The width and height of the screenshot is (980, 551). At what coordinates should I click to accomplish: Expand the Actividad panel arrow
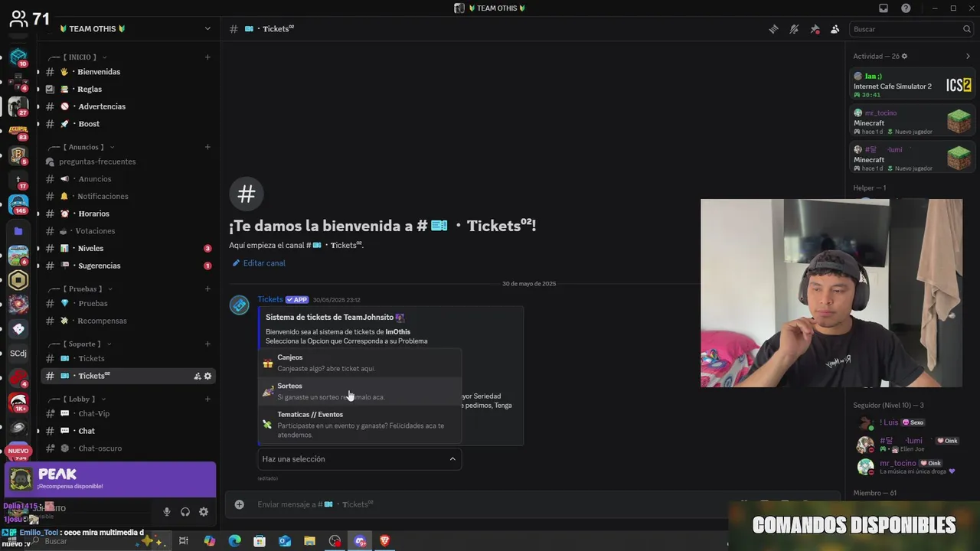pyautogui.click(x=968, y=56)
